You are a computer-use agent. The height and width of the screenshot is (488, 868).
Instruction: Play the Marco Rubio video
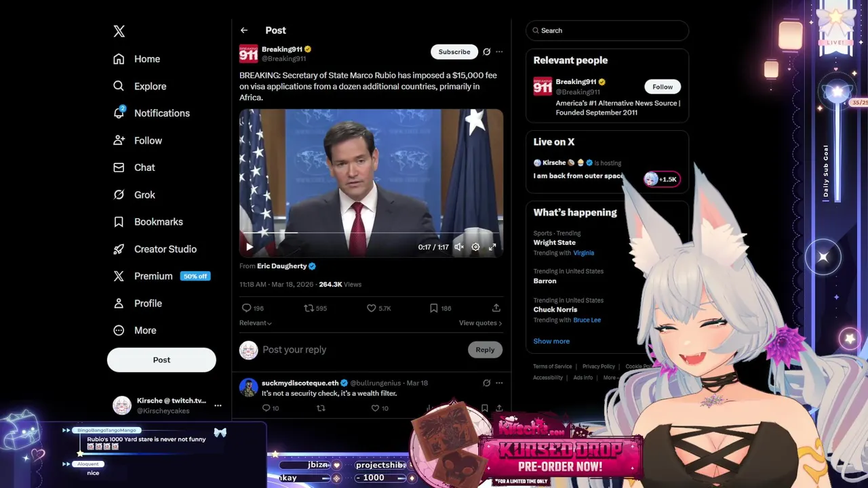pos(250,247)
